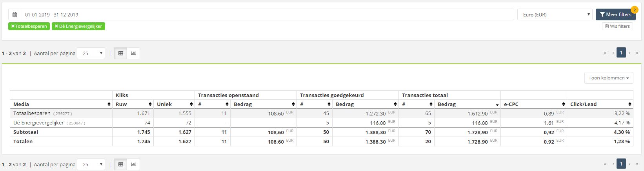This screenshot has height=171, width=644.
Task: Switch to chart view icon in top toolbar
Action: click(x=133, y=53)
